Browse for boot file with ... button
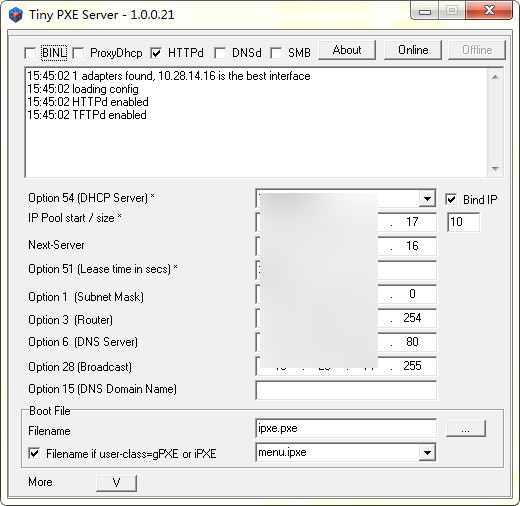 coord(466,429)
